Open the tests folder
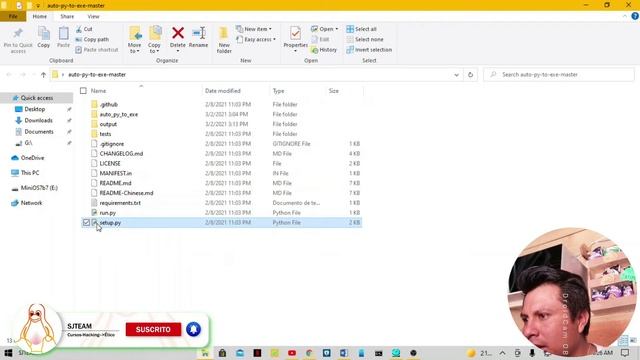 (x=105, y=134)
